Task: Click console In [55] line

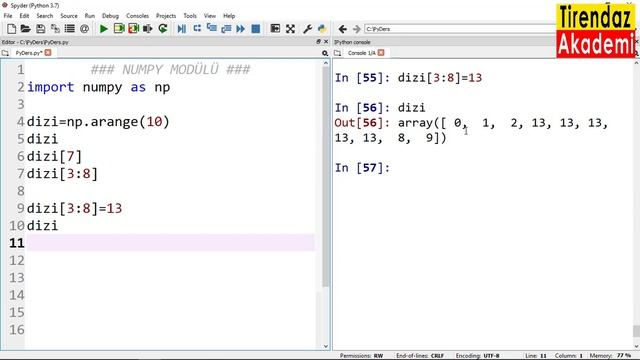Action: click(x=408, y=78)
